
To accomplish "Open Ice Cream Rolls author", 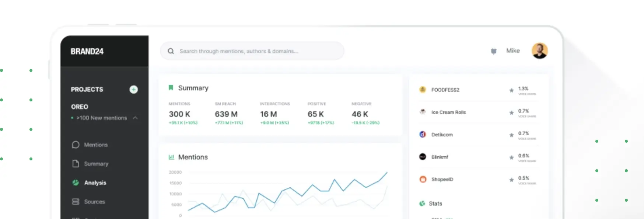I will pyautogui.click(x=448, y=112).
